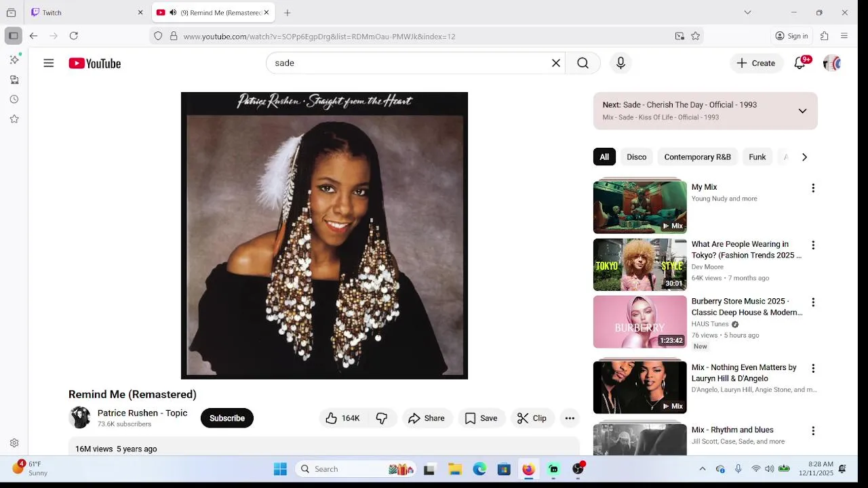Open the Create button
This screenshot has height=488, width=868.
point(756,63)
